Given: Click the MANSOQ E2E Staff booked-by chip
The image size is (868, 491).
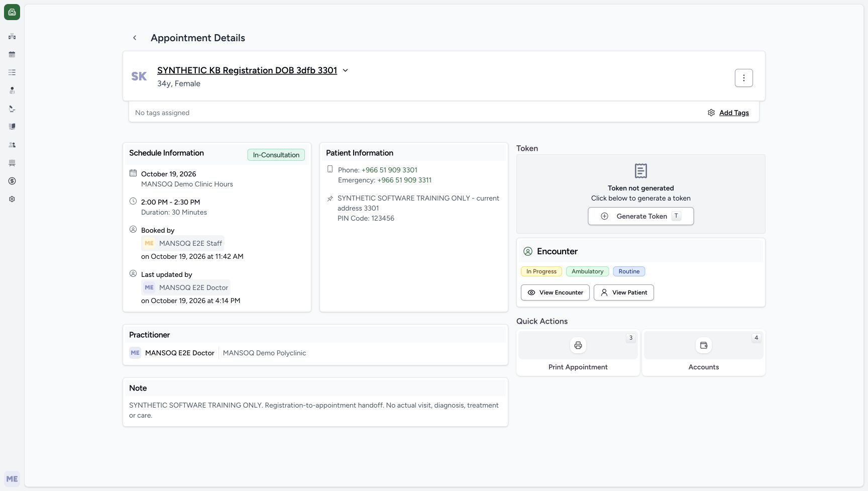Looking at the screenshot, I should coord(183,243).
